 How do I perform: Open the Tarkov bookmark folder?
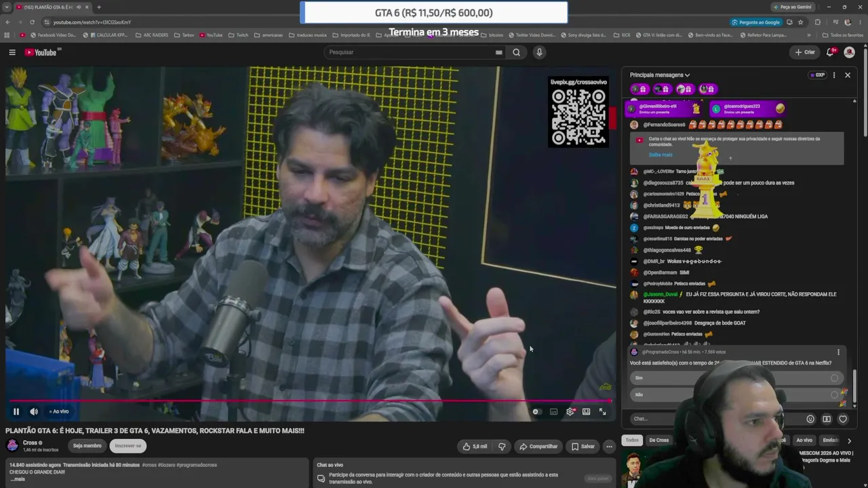click(x=184, y=35)
